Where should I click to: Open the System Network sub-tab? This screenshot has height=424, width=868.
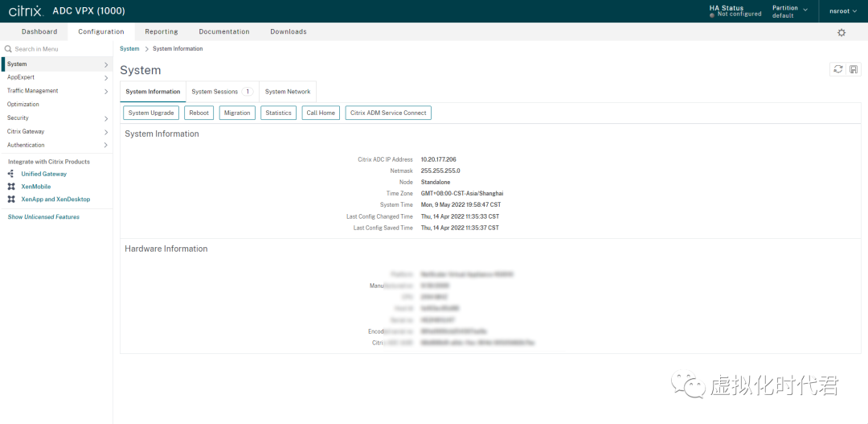point(288,92)
